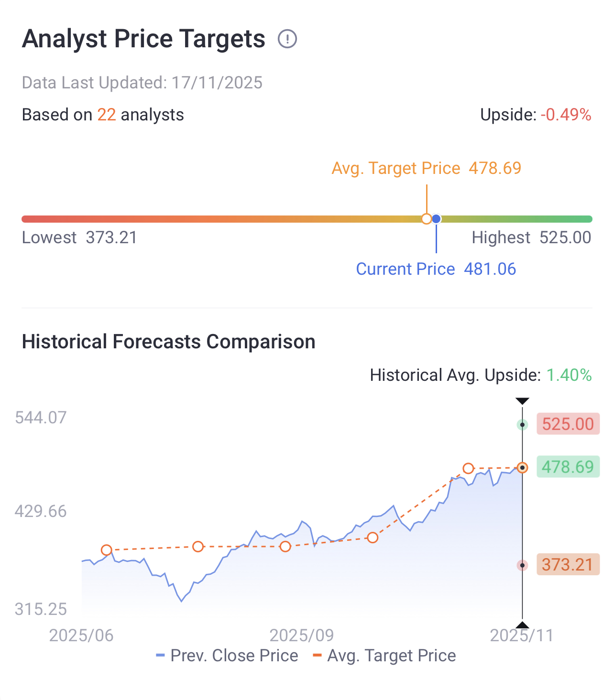Click the info icon beside Analyst Price Targets
Screen dimensions: 614x700
tap(287, 39)
